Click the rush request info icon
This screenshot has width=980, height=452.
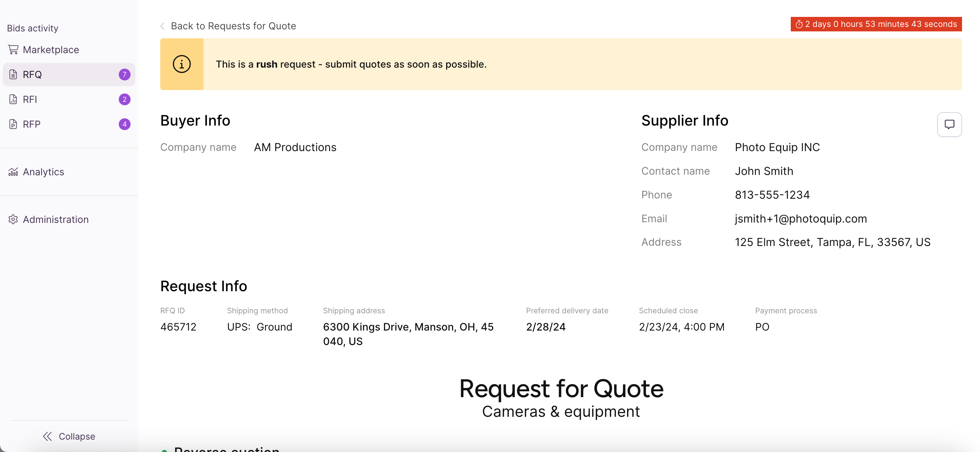pos(182,64)
